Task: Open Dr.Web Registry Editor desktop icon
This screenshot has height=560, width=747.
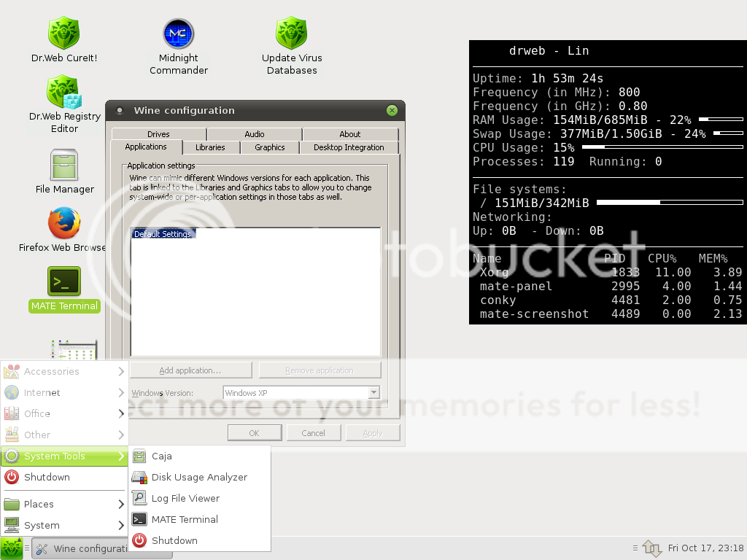Action: 64,92
